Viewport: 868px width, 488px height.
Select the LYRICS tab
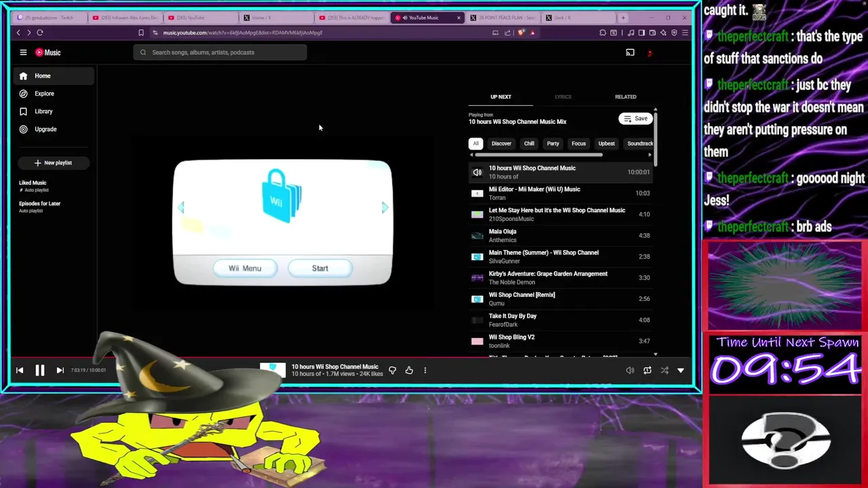click(x=563, y=97)
